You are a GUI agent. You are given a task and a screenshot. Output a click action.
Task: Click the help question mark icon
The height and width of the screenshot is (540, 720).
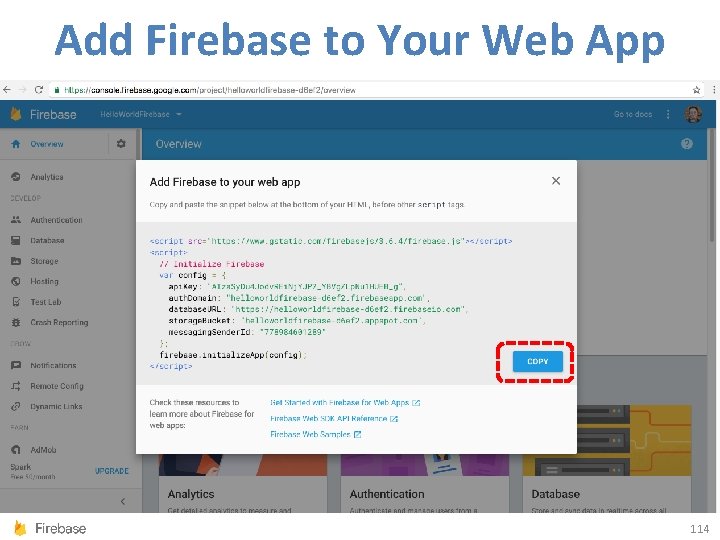click(x=686, y=144)
